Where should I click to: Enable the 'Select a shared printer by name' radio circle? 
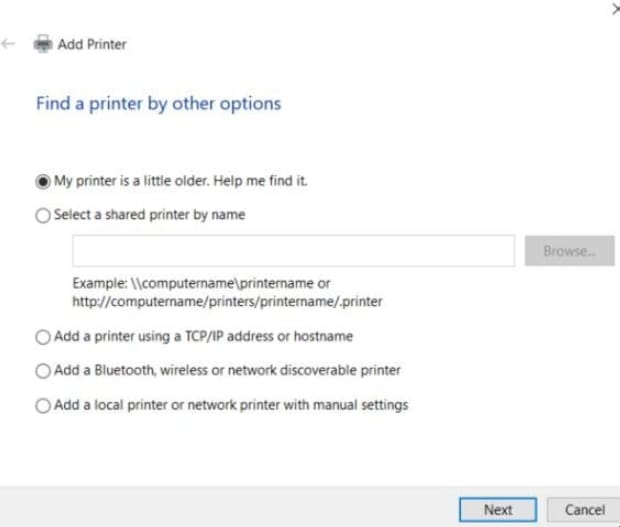pos(42,214)
